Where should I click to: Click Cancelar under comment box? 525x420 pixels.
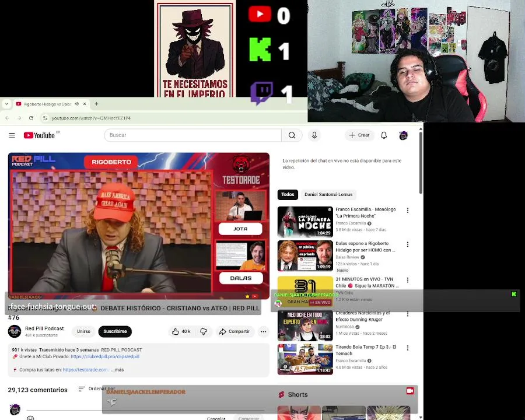[x=216, y=418]
